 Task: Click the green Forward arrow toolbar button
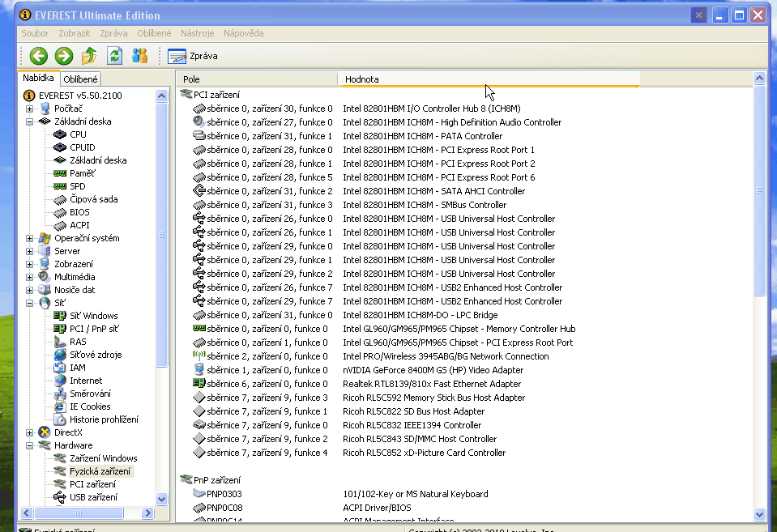pyautogui.click(x=64, y=56)
